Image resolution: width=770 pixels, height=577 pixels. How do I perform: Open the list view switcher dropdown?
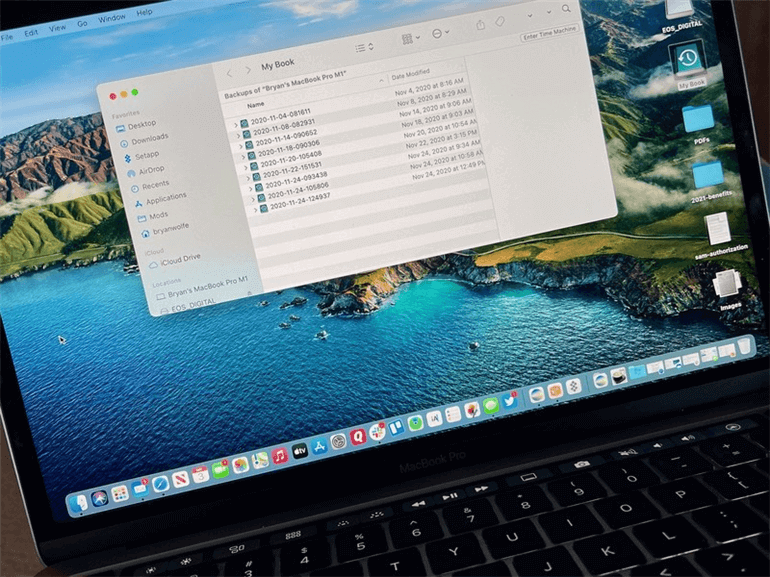click(364, 47)
